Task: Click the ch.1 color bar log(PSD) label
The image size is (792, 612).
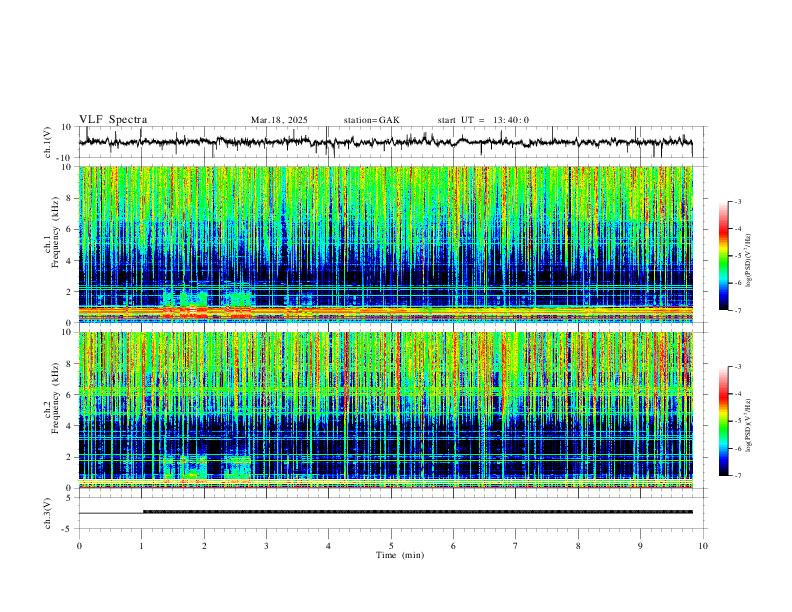Action: click(749, 261)
